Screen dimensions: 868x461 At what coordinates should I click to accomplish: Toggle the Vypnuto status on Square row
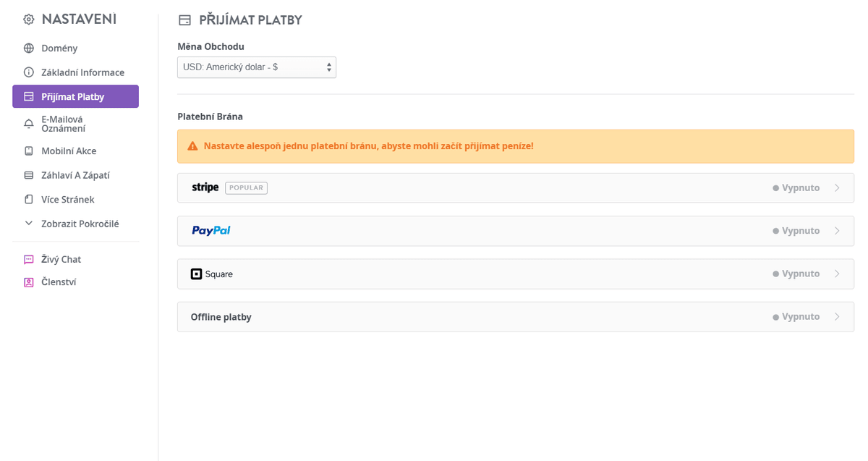pyautogui.click(x=796, y=274)
